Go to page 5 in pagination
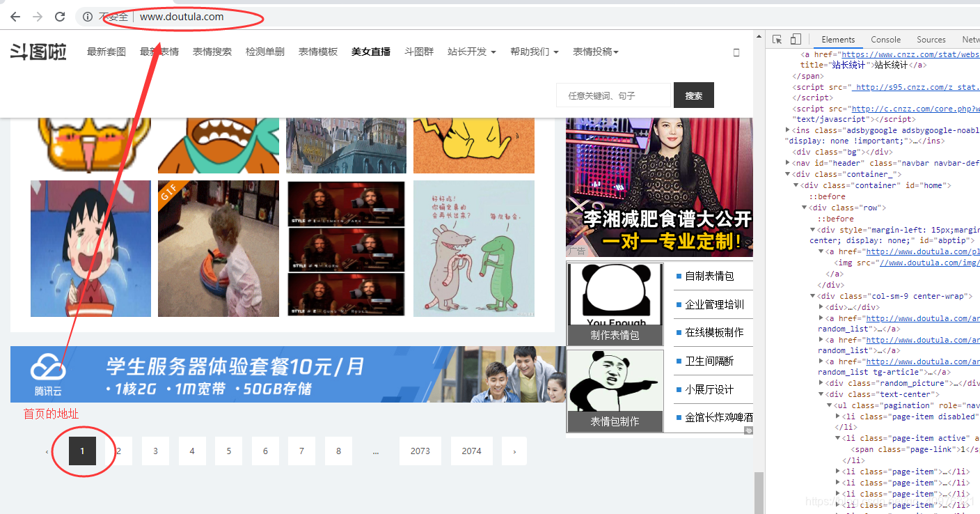The height and width of the screenshot is (514, 980). [x=228, y=451]
